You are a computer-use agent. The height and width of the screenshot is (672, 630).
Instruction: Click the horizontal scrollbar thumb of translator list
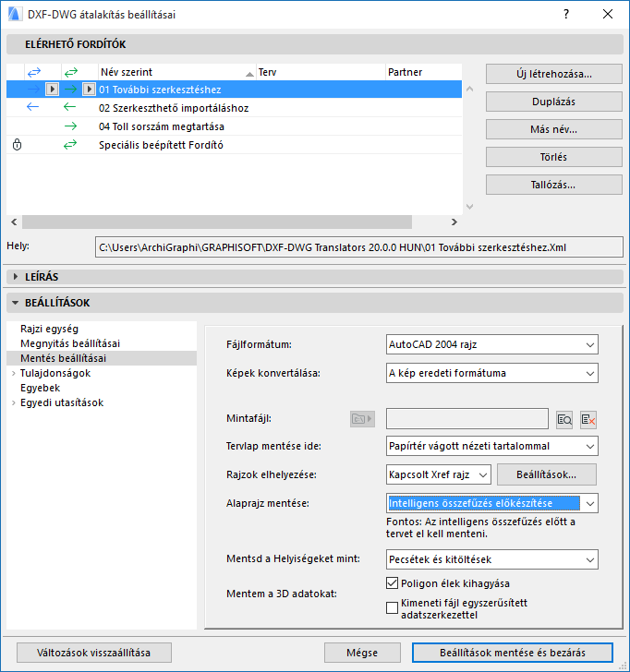click(x=217, y=222)
